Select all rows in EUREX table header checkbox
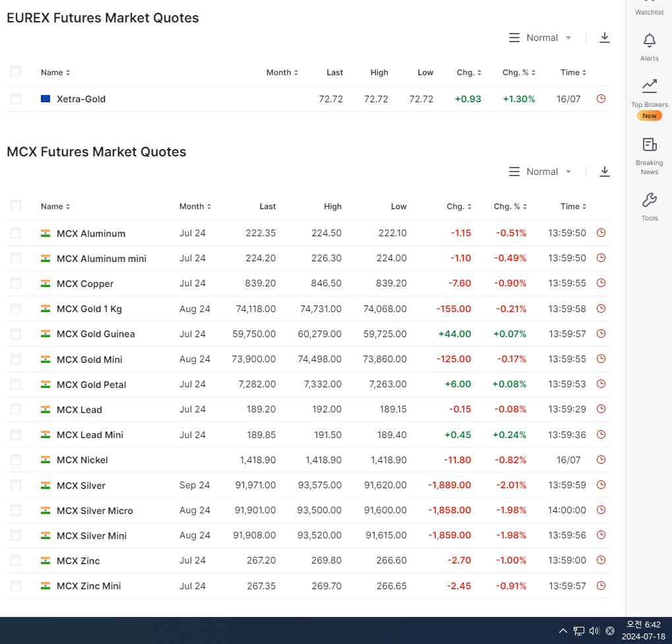 16,71
